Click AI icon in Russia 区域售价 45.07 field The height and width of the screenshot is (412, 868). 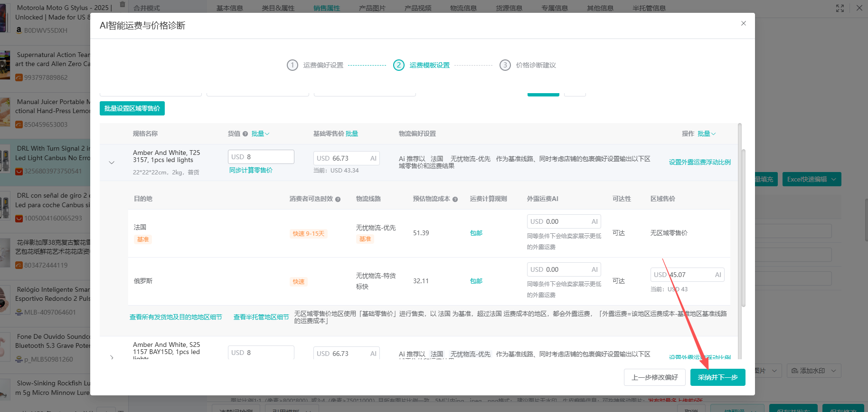click(718, 275)
